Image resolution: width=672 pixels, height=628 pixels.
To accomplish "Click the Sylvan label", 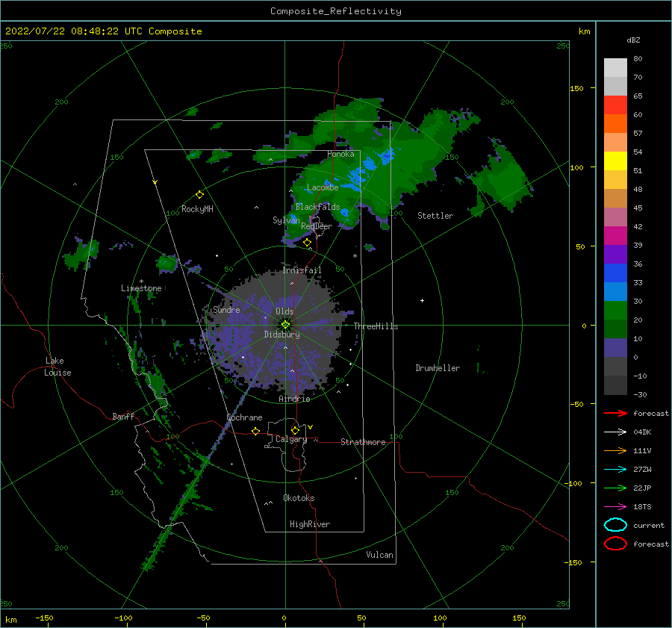I will point(286,220).
